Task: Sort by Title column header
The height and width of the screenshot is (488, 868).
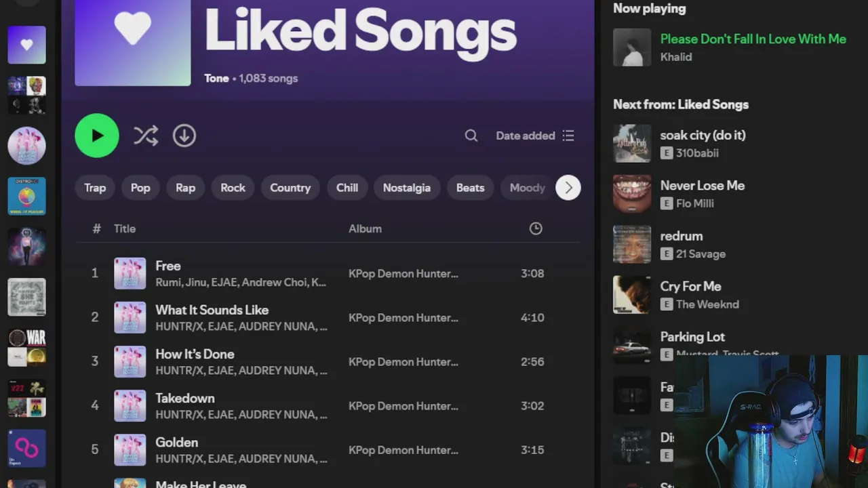Action: 125,228
